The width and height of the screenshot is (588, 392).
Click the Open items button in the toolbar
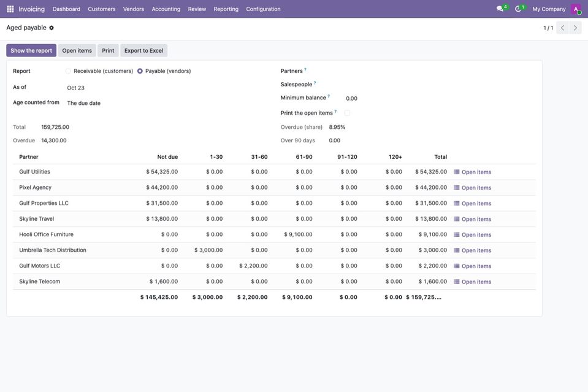pyautogui.click(x=77, y=51)
